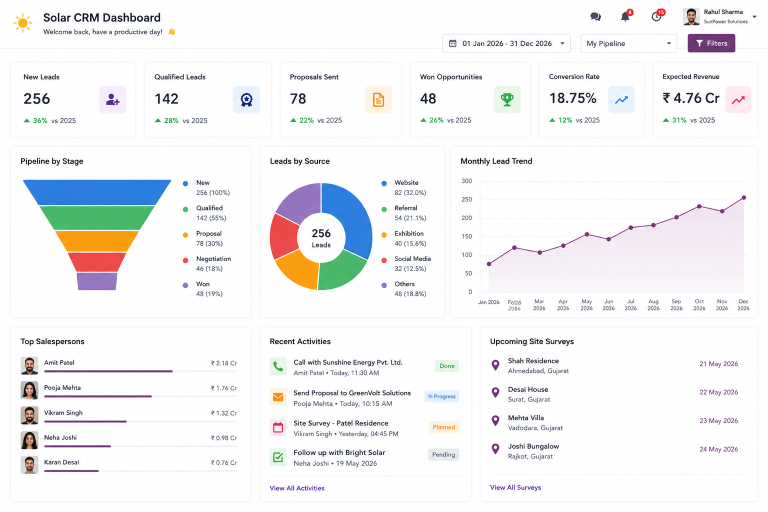Toggle the Referral legend dot

coord(384,209)
